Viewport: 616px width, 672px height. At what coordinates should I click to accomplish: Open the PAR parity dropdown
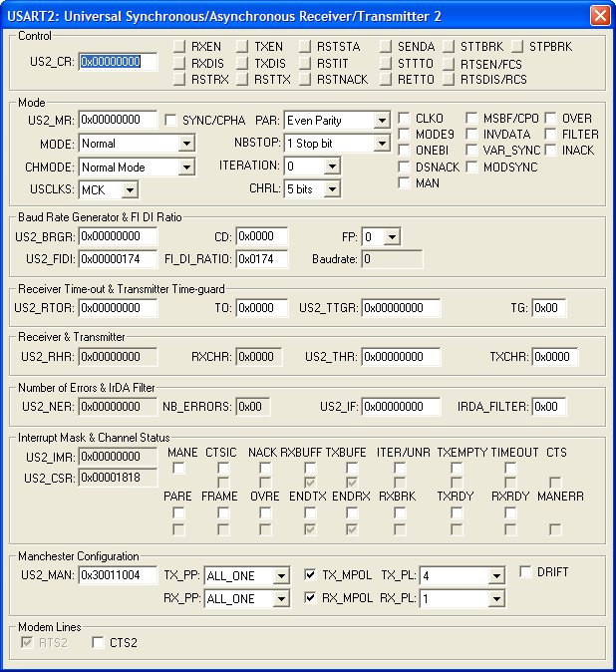(x=381, y=121)
